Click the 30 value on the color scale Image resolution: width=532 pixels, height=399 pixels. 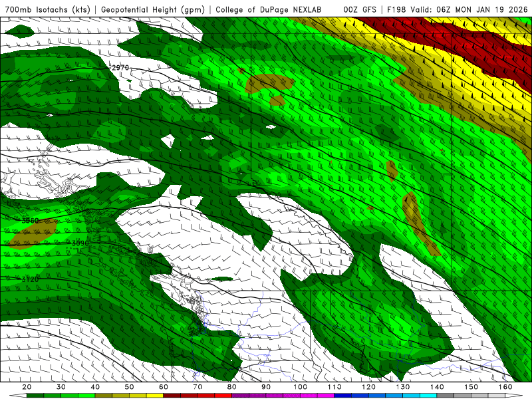pos(61,387)
